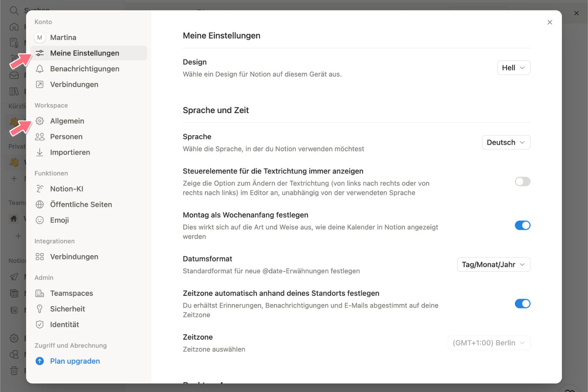The height and width of the screenshot is (392, 588).
Task: Toggle automatic Zeitzone detection off
Action: pos(522,304)
